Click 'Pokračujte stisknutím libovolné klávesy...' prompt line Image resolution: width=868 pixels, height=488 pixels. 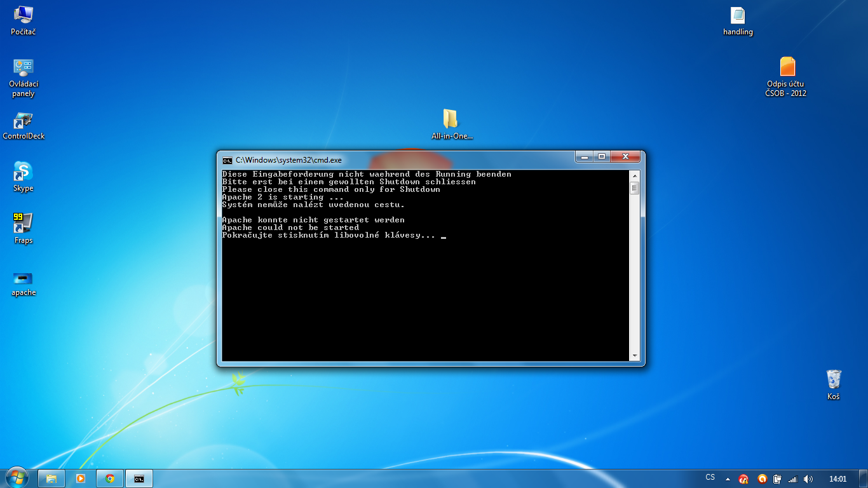(x=329, y=235)
